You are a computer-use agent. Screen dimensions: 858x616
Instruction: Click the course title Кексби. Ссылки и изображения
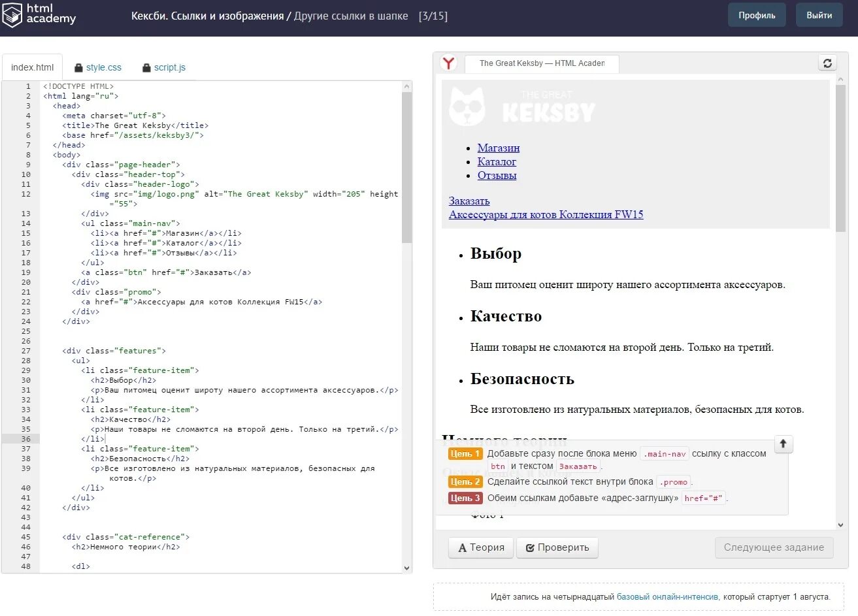click(208, 16)
